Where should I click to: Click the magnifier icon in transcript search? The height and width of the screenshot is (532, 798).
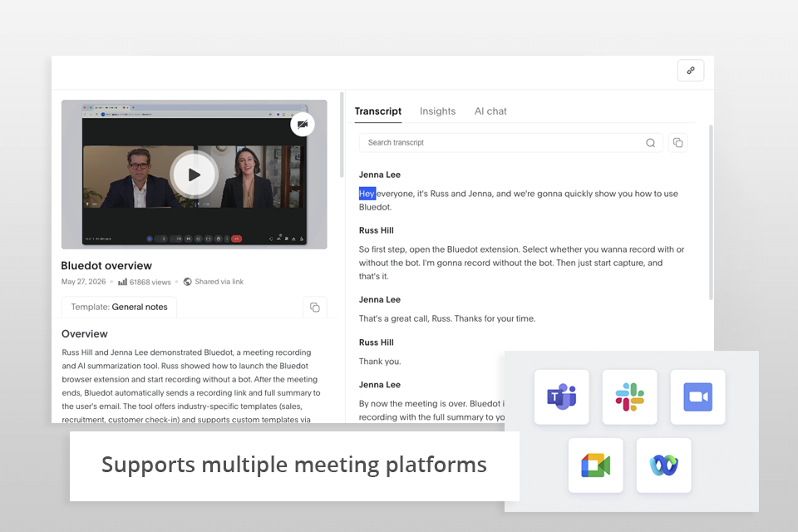pyautogui.click(x=650, y=142)
